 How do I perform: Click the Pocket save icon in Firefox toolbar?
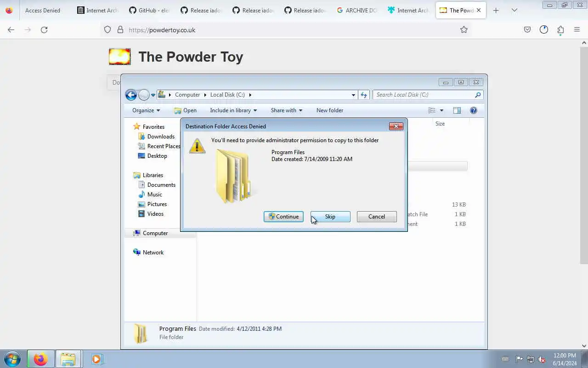(x=527, y=29)
